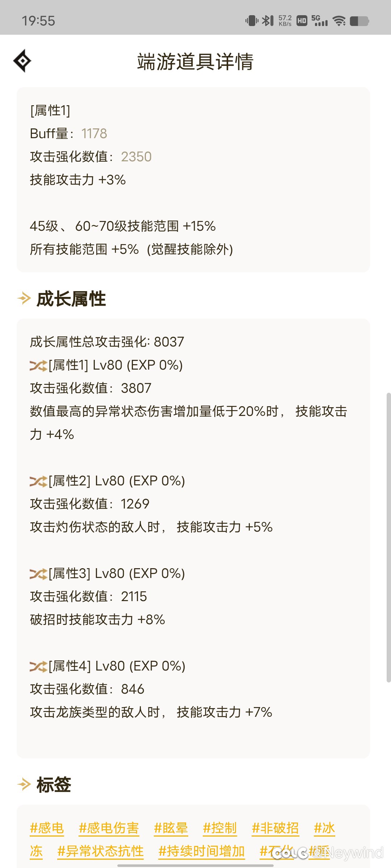Tap shuffle icon beside 属性4 Lv80
Image resolution: width=391 pixels, height=868 pixels.
38,667
